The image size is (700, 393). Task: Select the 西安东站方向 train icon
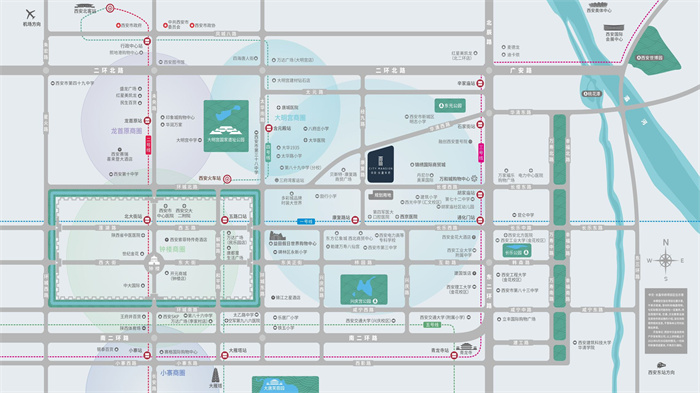[661, 365]
